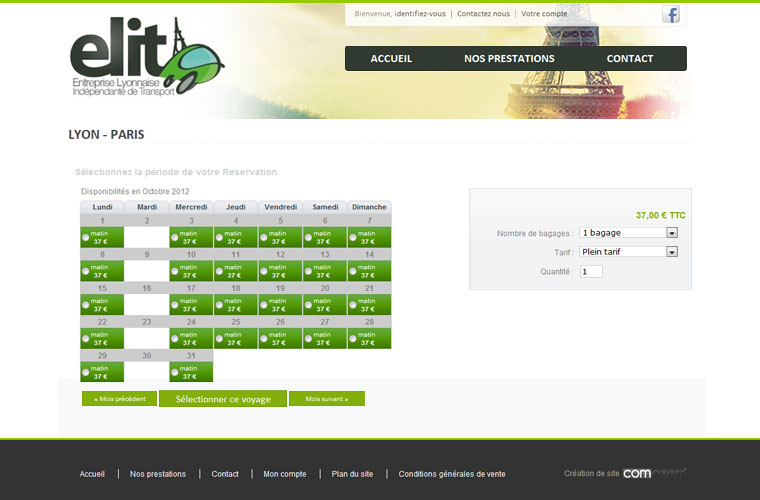Click Sélectionner ce voyage button
This screenshot has height=500, width=760.
pos(223,399)
